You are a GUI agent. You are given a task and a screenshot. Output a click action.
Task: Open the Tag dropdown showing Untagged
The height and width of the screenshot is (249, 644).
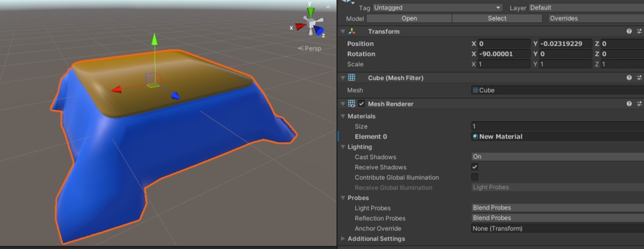tap(438, 8)
